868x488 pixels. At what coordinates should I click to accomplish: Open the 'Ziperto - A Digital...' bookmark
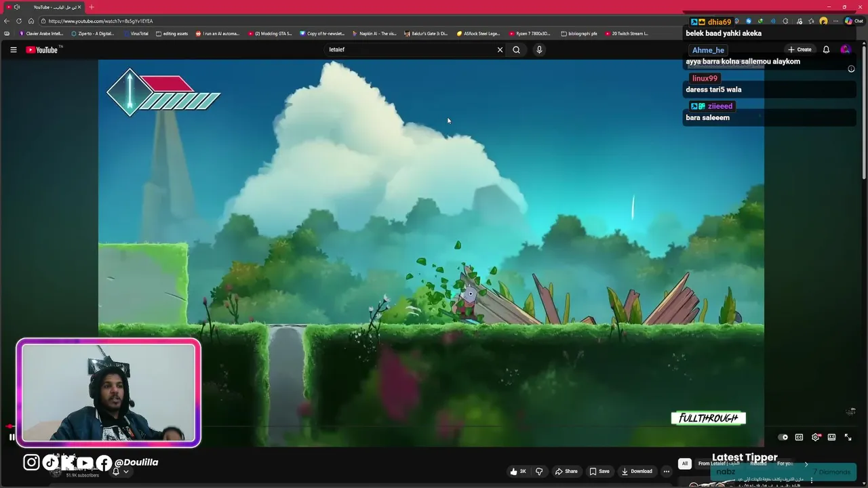tap(93, 33)
